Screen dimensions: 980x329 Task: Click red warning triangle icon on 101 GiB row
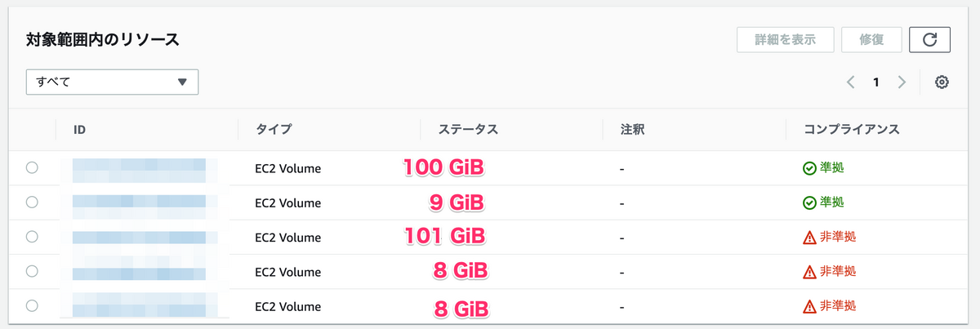(809, 237)
